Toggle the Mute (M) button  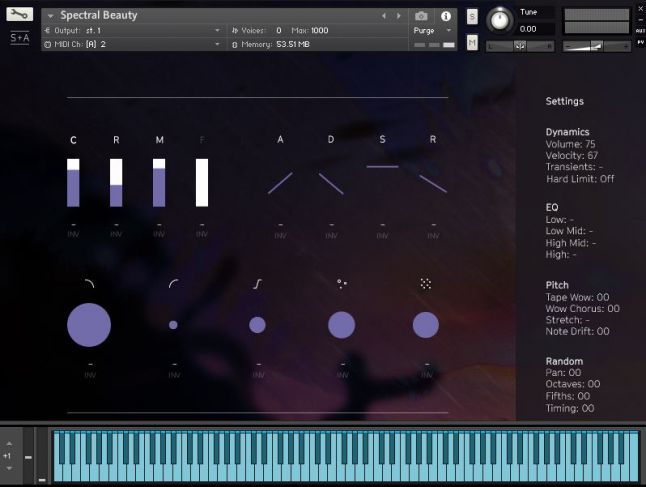pos(471,43)
